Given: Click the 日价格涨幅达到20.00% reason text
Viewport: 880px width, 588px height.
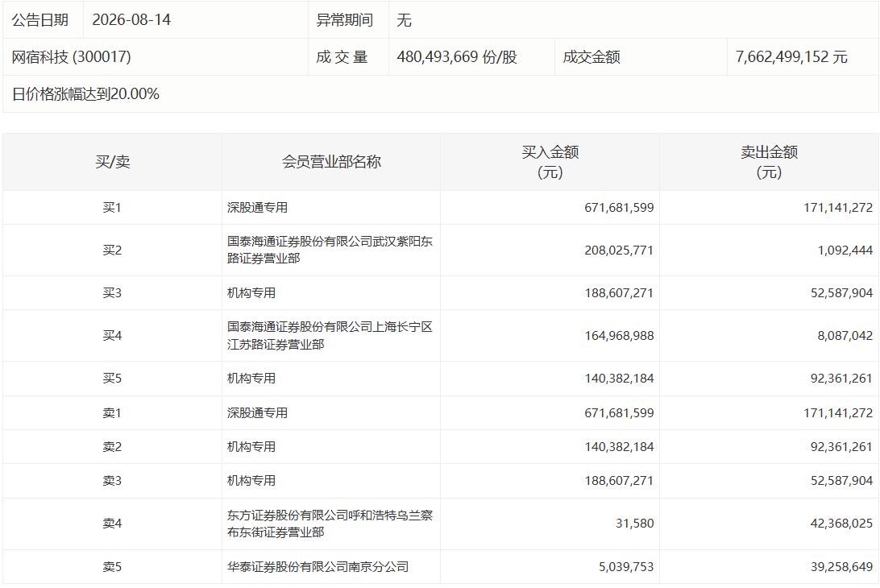Looking at the screenshot, I should click(85, 93).
